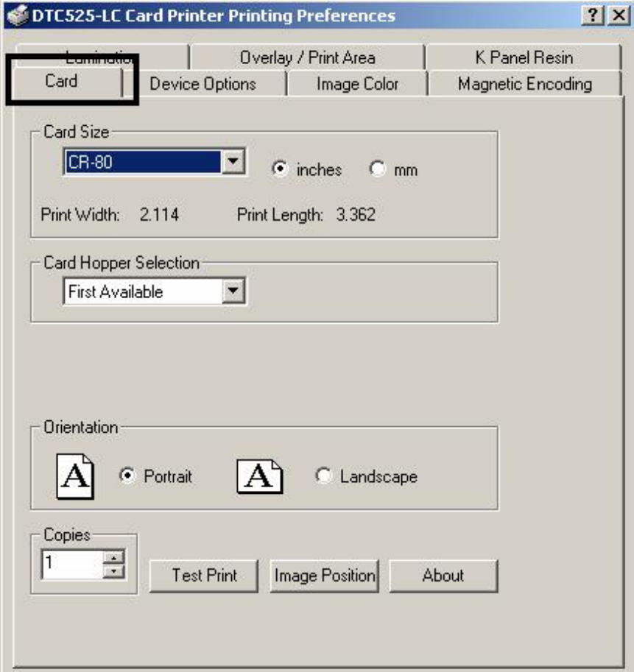
Task: Choose the Landscape orientation radio button
Action: (324, 475)
